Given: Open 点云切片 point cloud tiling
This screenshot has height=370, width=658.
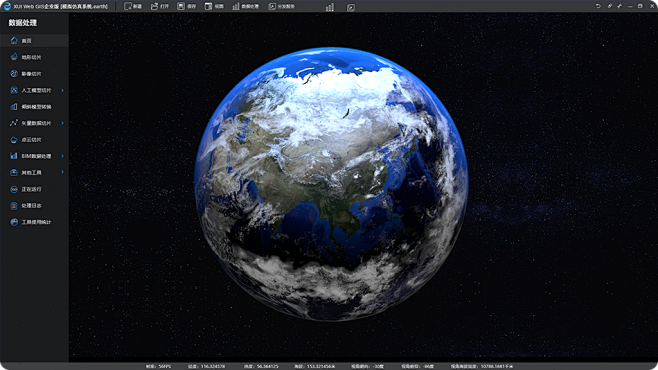Looking at the screenshot, I should (34, 140).
